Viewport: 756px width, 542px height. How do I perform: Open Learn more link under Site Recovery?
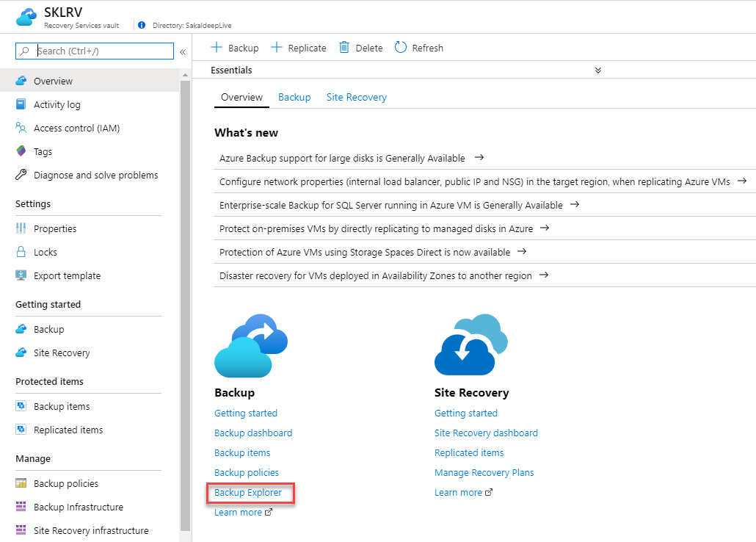click(463, 492)
